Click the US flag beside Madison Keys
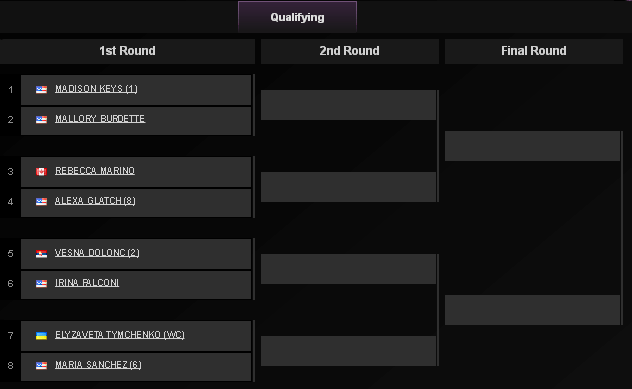632x389 pixels. (x=41, y=89)
